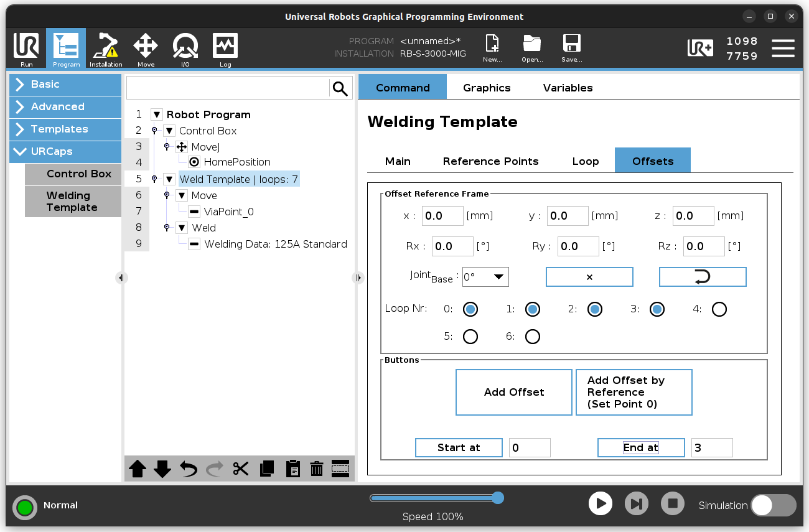Click the Add Offset button
Screen dimensions: 809x532
(513, 392)
